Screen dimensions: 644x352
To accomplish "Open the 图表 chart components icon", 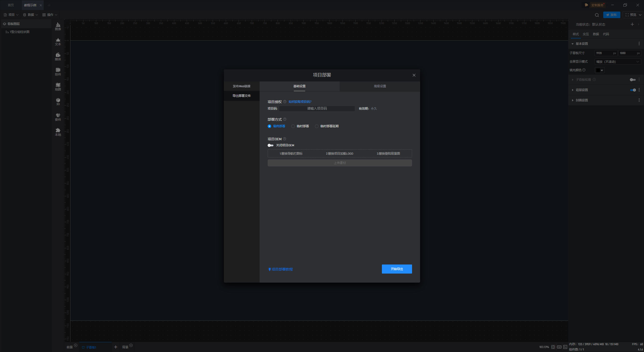I will coord(58,26).
